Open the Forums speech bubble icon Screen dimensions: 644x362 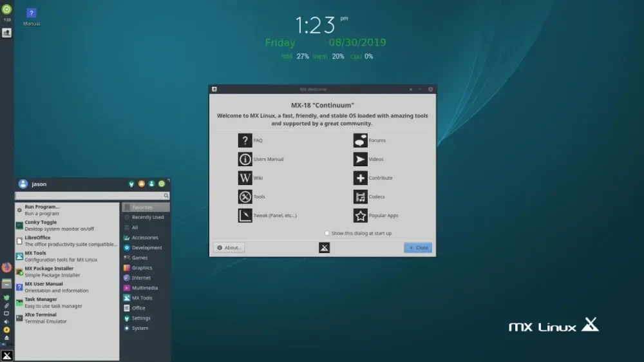click(x=360, y=140)
